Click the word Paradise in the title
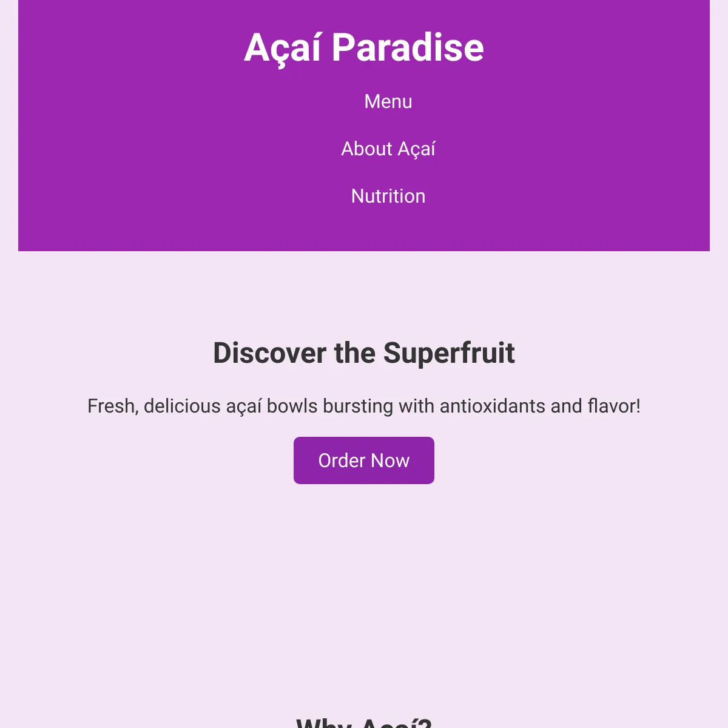This screenshot has height=728, width=728. coord(408,48)
